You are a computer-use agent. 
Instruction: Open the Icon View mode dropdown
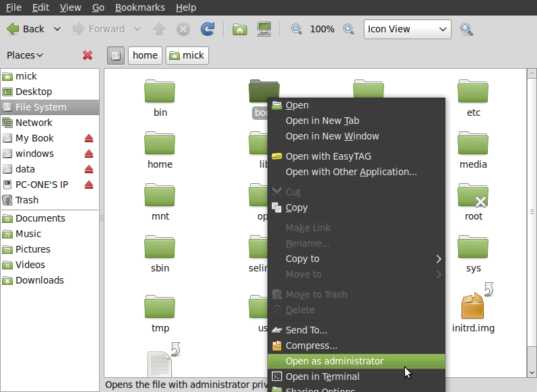(407, 29)
